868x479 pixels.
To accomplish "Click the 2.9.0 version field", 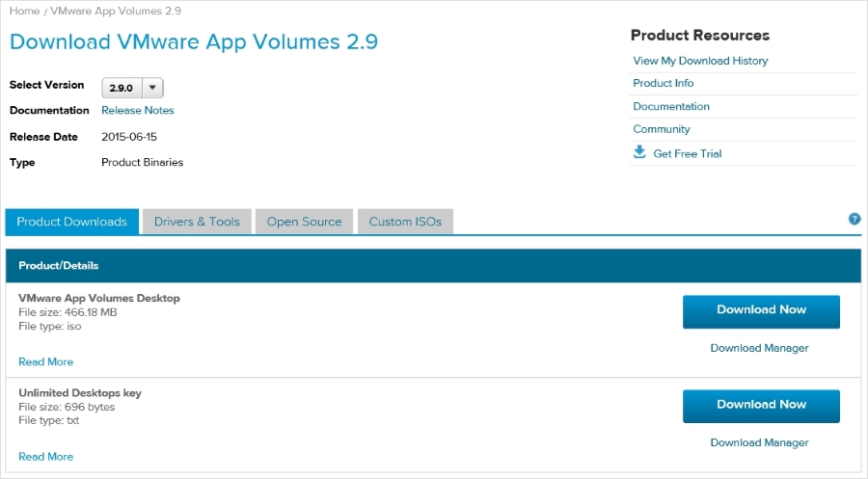I will 122,88.
